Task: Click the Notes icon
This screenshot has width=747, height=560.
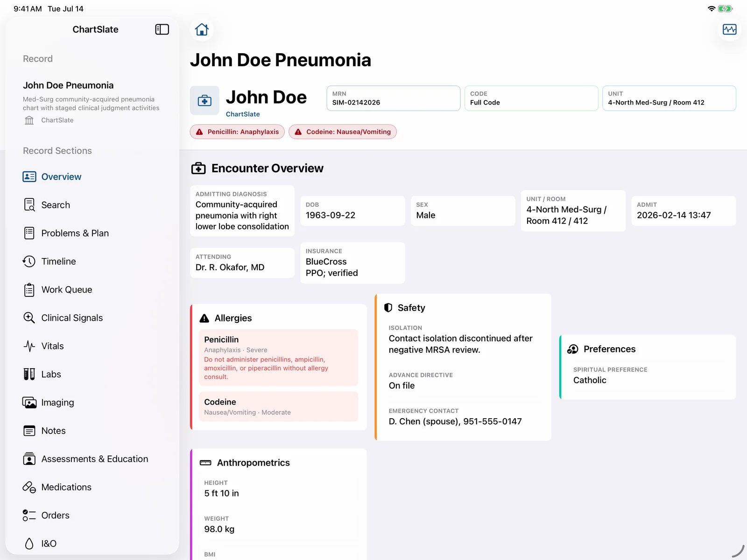Action: tap(29, 431)
